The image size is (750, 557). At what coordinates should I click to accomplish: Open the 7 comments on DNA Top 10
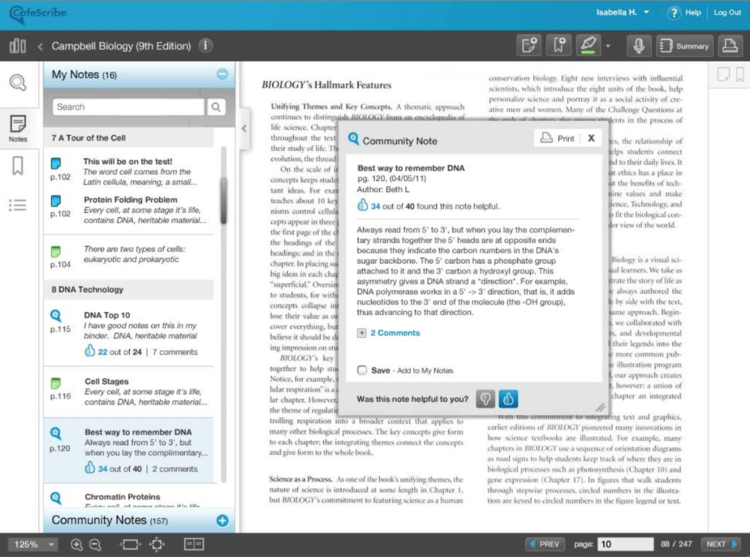[175, 352]
